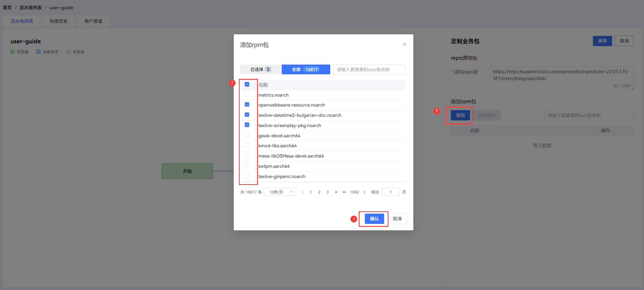Toggle the header select-all checkbox

tap(247, 84)
